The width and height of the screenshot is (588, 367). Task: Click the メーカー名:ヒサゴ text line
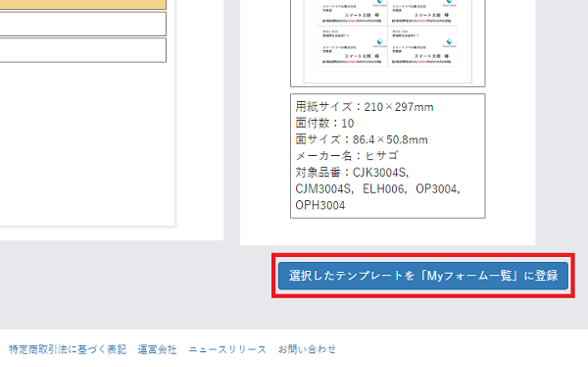click(x=347, y=156)
